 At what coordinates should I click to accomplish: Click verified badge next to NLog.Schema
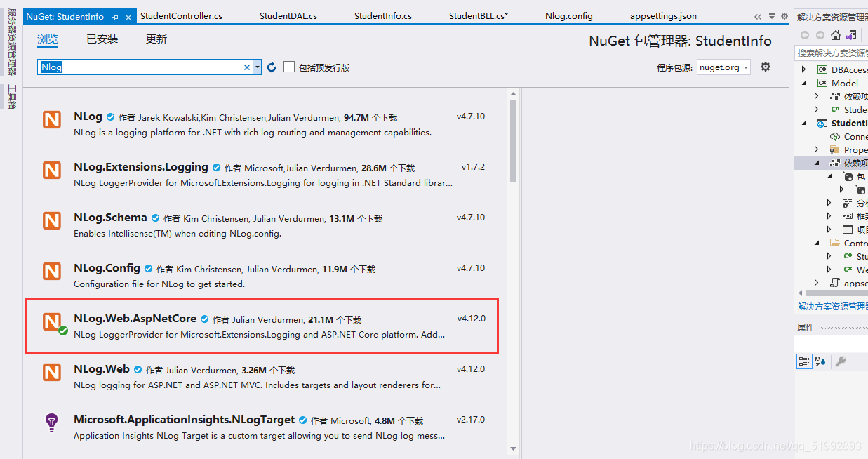click(156, 218)
